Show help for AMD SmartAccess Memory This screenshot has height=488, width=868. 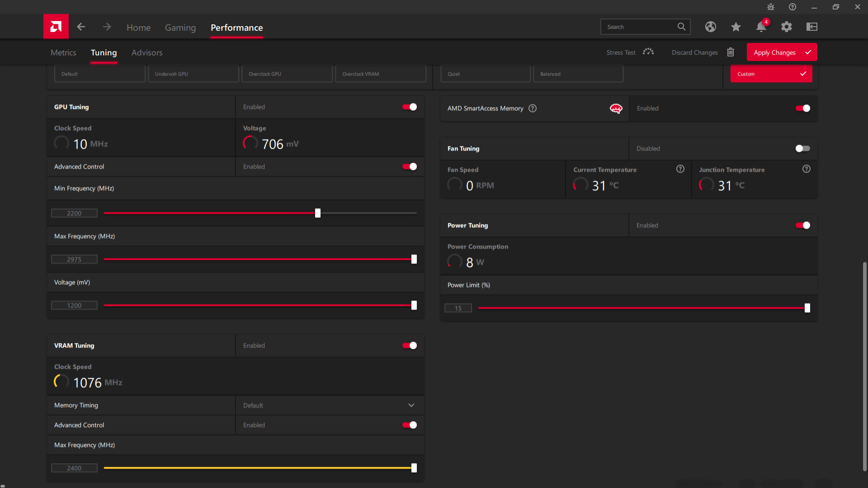pos(533,108)
